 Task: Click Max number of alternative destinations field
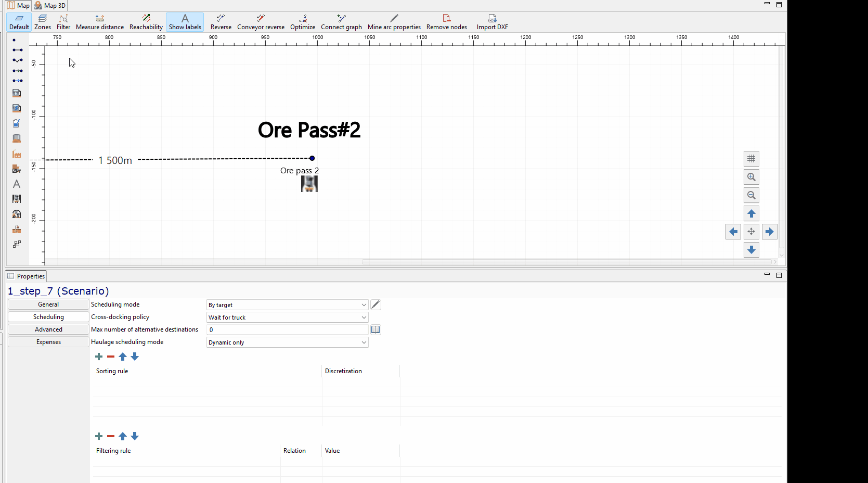click(287, 330)
